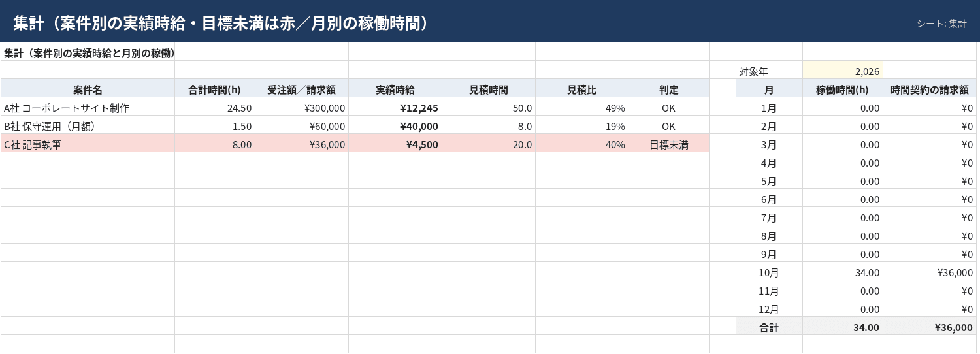
Task: Select the 対象年 value cell showing 2,026
Action: tap(842, 70)
